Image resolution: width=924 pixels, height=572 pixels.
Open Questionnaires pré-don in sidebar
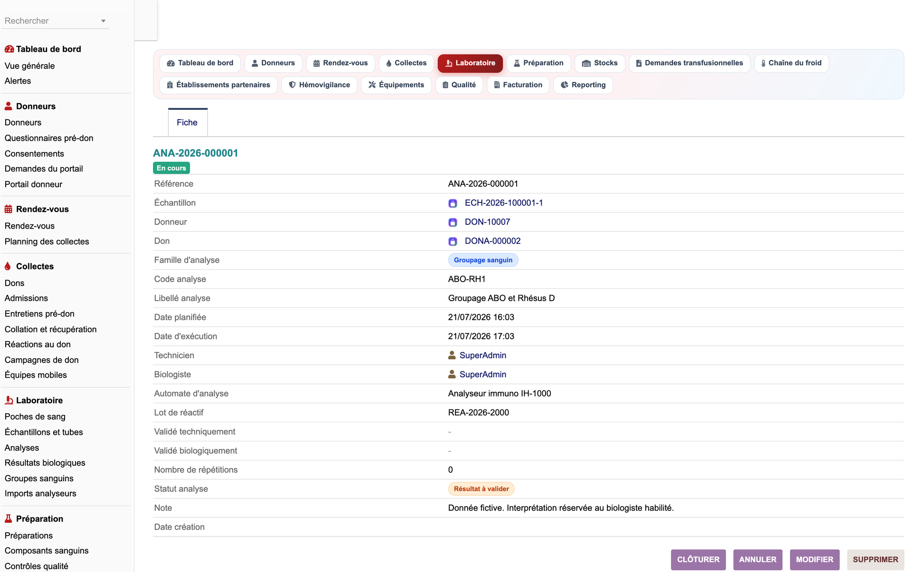(x=49, y=138)
